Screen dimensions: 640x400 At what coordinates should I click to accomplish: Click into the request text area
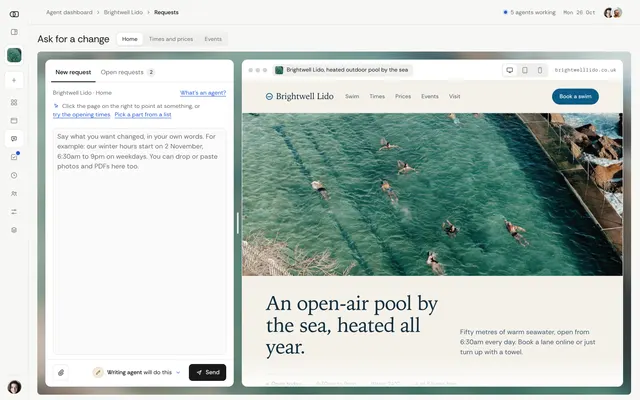[x=140, y=241]
